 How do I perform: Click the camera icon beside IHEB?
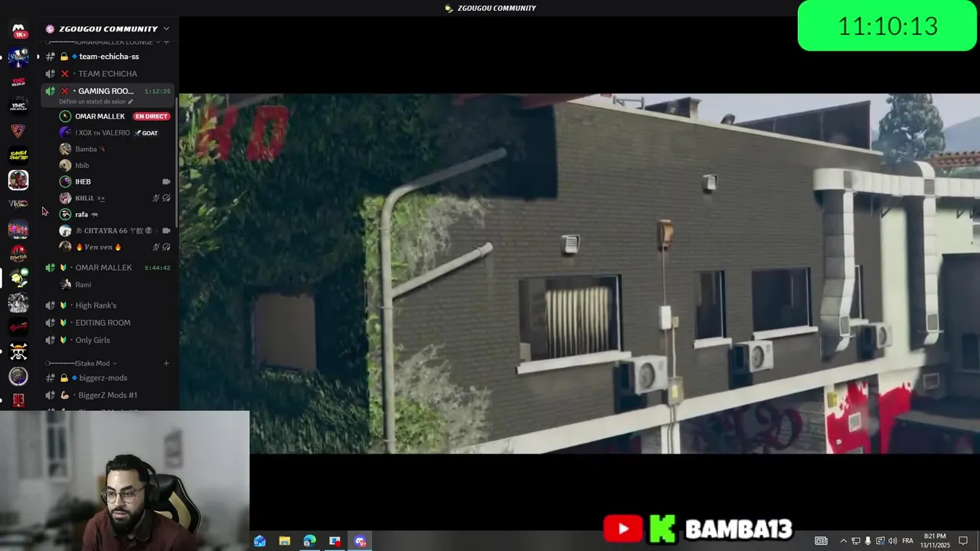[166, 181]
